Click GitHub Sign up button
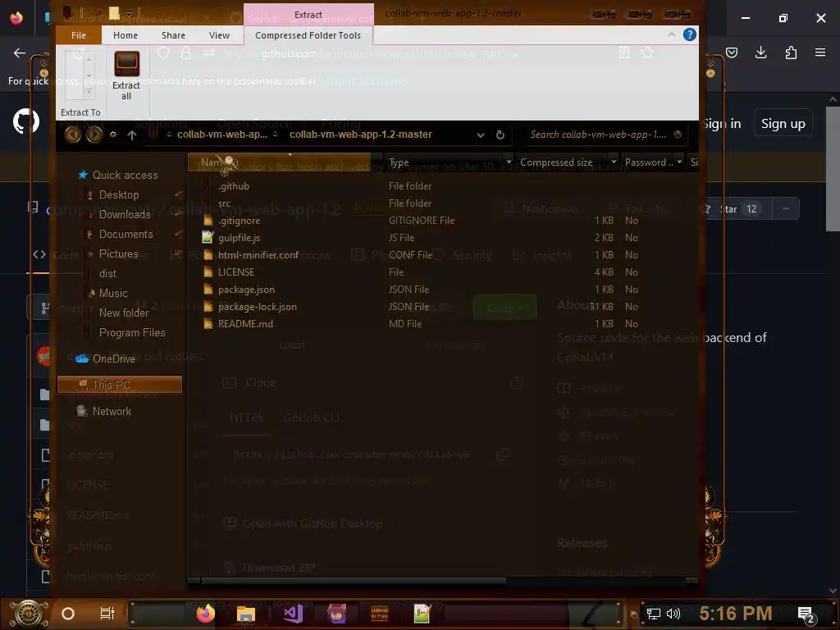 [x=783, y=124]
